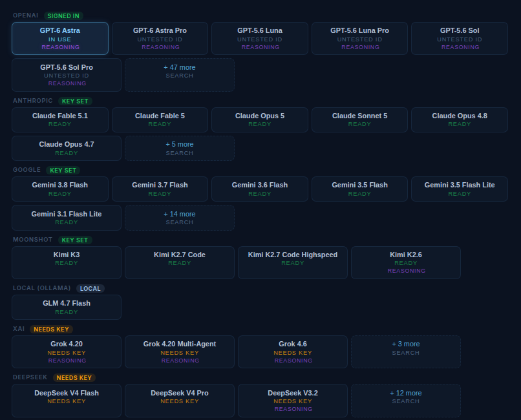
Task: Choose the Claude Fable 5 model card
Action: [x=160, y=120]
